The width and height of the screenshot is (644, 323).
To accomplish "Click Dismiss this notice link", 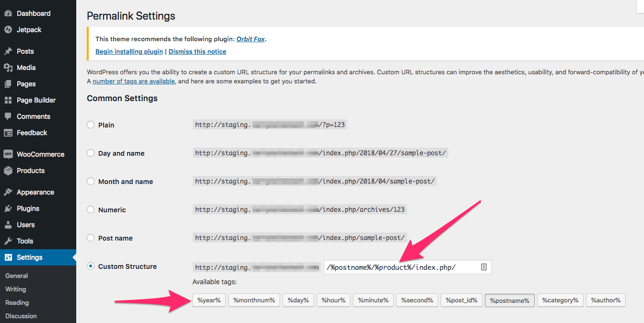I will click(198, 51).
